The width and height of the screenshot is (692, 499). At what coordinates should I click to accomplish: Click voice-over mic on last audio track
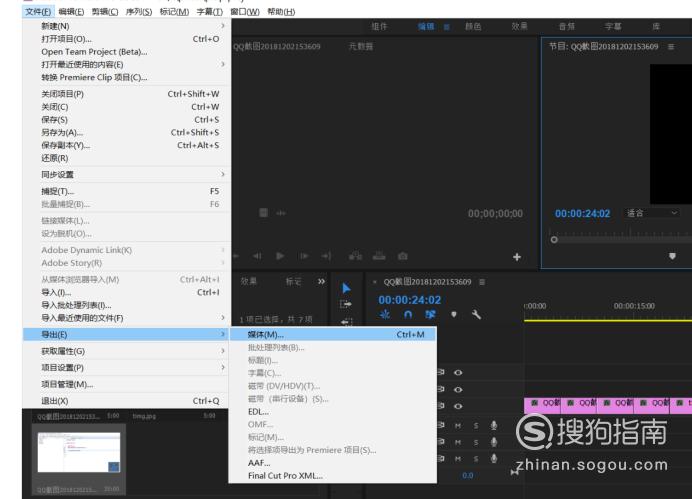(494, 459)
